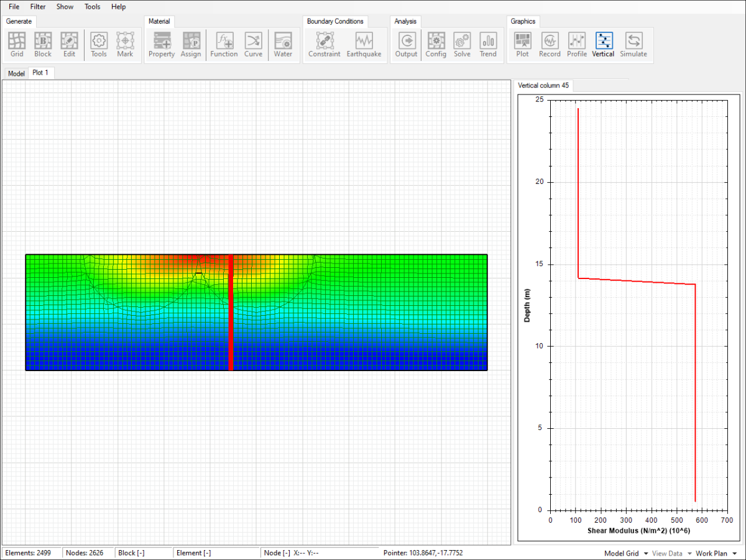
Task: Click the Generate ribbon group tab
Action: pos(19,21)
